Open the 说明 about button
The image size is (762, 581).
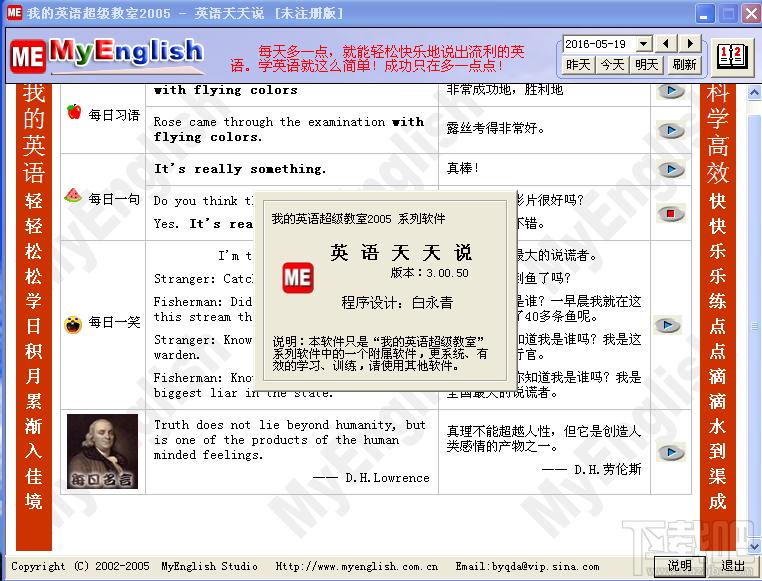pyautogui.click(x=680, y=566)
